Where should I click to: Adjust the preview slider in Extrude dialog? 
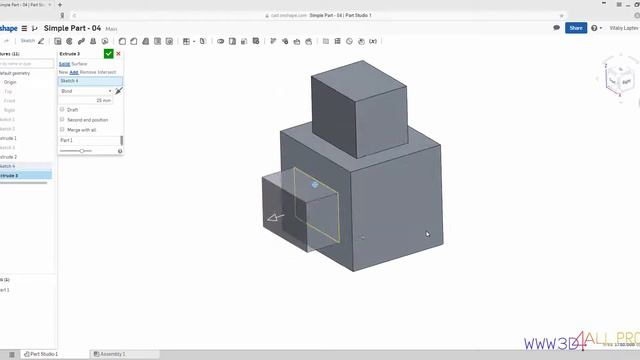(82, 151)
